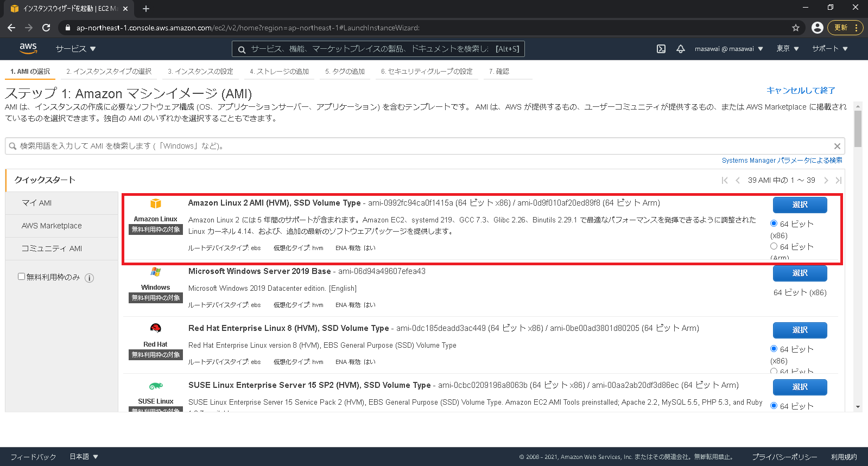Click the scrollbar down arrow
Viewport: 868px width, 466px height.
click(858, 406)
